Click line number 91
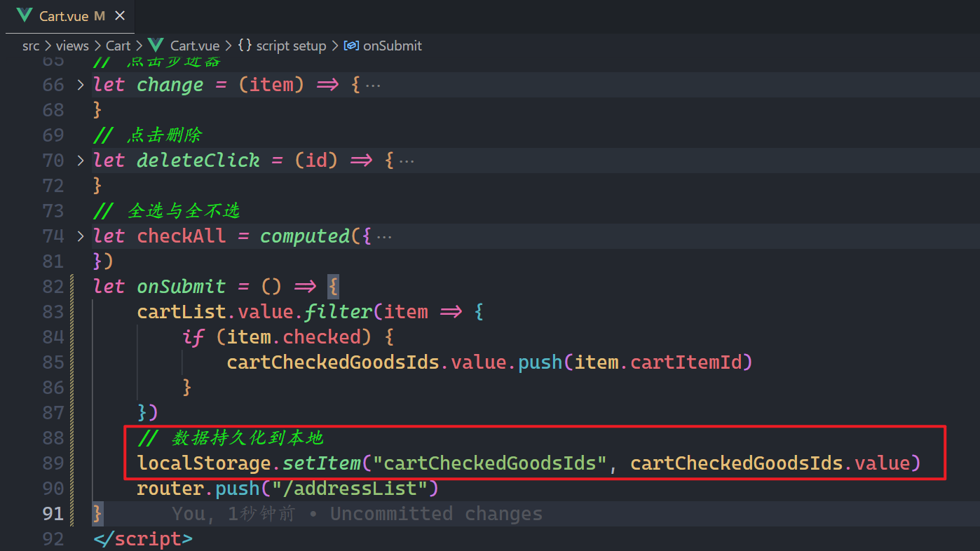980x551 pixels. click(53, 514)
